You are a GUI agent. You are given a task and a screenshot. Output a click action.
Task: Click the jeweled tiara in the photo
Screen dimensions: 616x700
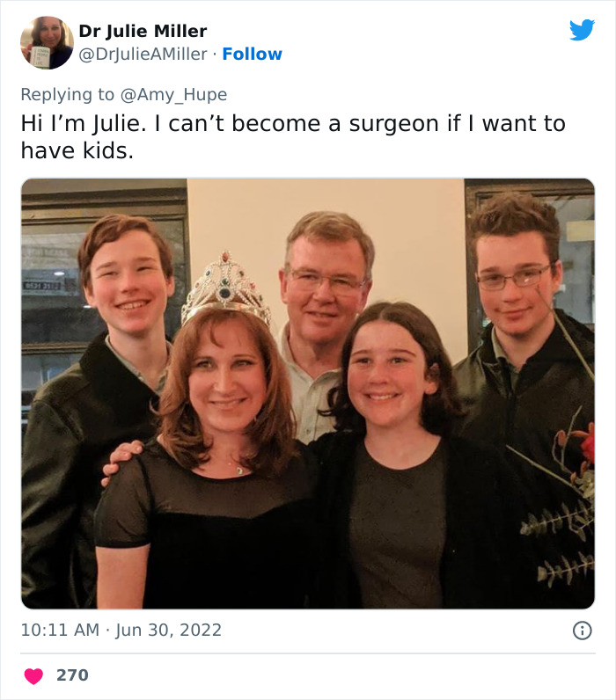[x=226, y=289]
